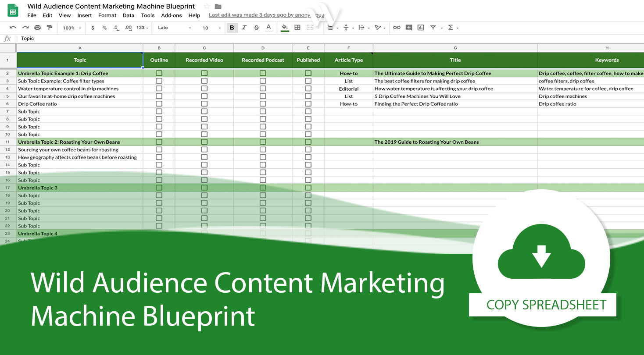This screenshot has width=644, height=355.
Task: Tick Recorded Podcast for Coffee filter types row
Action: pyautogui.click(x=263, y=81)
